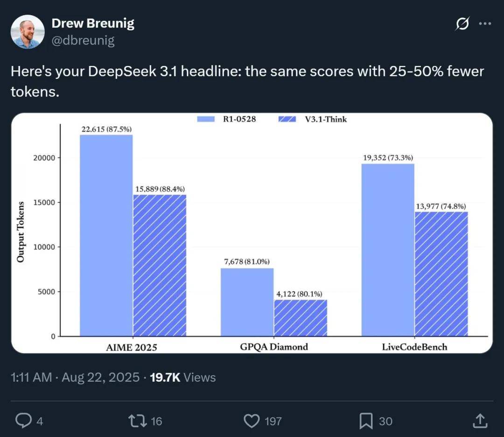Click the bookmark ribbon icon
The height and width of the screenshot is (437, 504).
coord(366,421)
